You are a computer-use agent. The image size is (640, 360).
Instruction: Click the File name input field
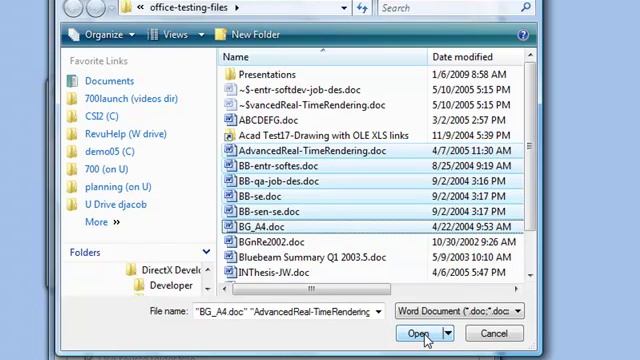tap(282, 312)
